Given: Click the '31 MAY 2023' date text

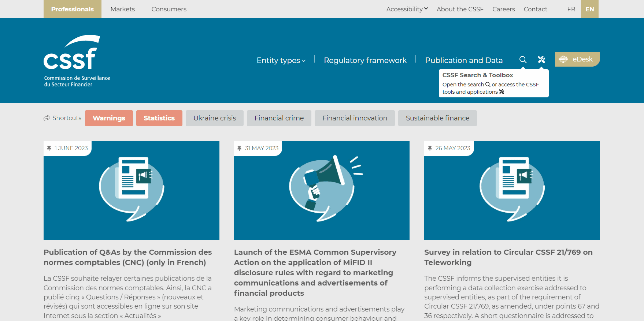Looking at the screenshot, I should 262,148.
